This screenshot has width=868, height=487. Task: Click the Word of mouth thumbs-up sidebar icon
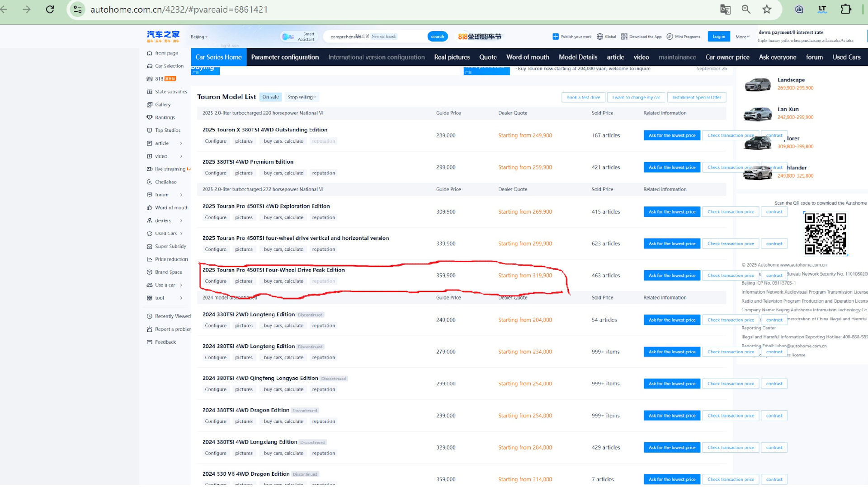point(150,208)
